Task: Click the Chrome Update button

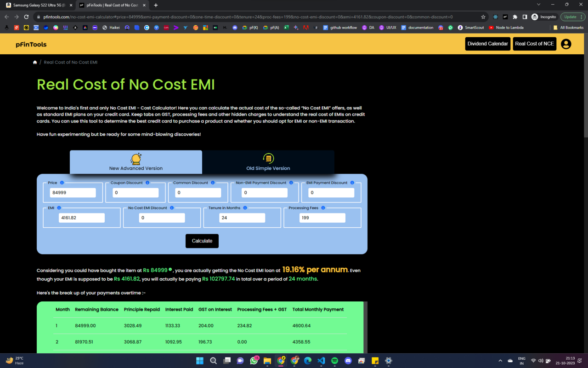Action: coord(572,17)
